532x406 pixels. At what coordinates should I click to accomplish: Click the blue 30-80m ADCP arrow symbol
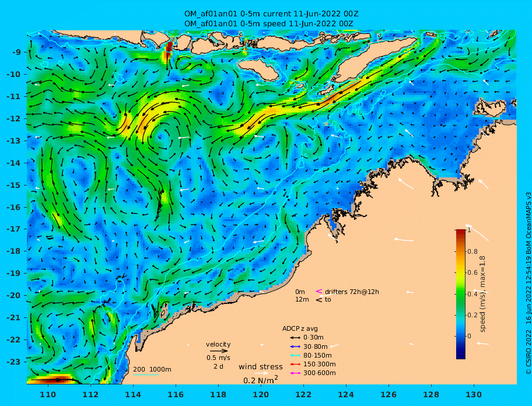295,346
